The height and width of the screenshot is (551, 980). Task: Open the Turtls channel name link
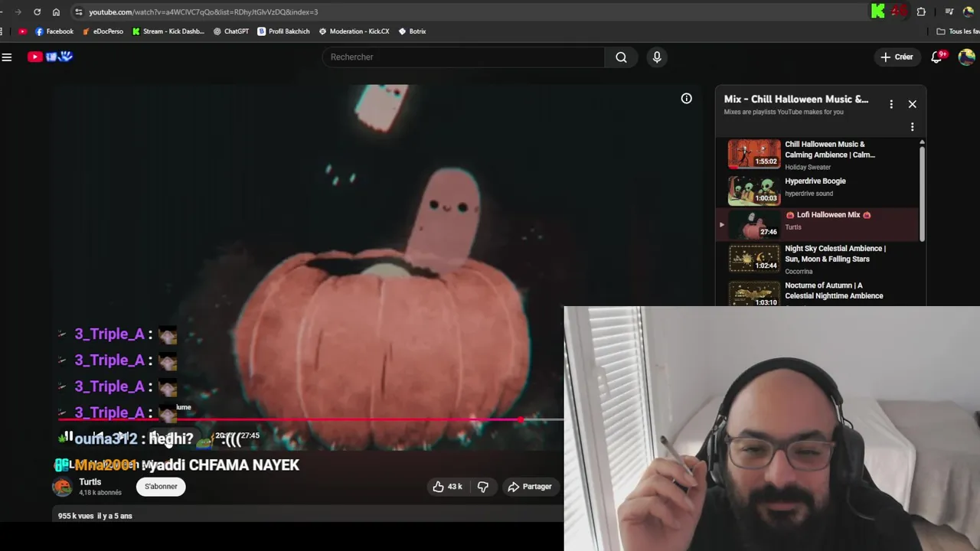click(x=90, y=482)
